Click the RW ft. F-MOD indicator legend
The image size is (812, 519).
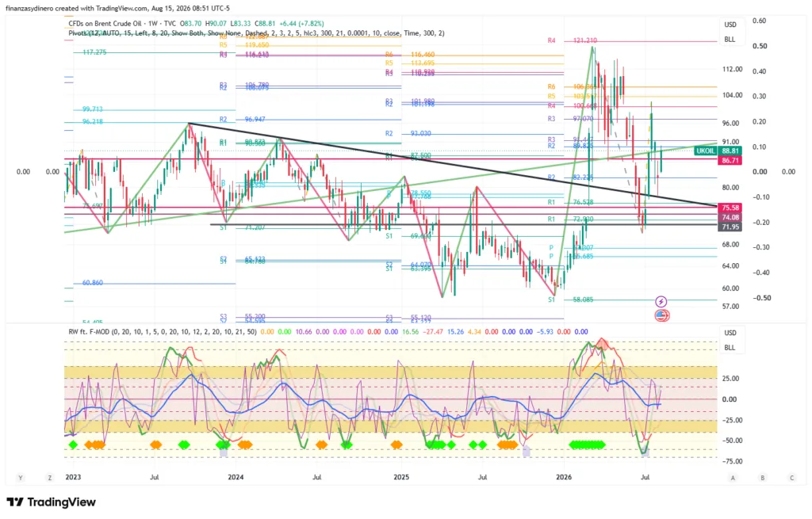[x=162, y=332]
